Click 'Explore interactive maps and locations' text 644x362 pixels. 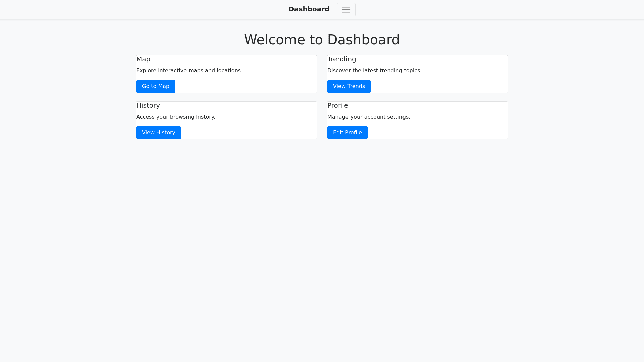pyautogui.click(x=189, y=70)
